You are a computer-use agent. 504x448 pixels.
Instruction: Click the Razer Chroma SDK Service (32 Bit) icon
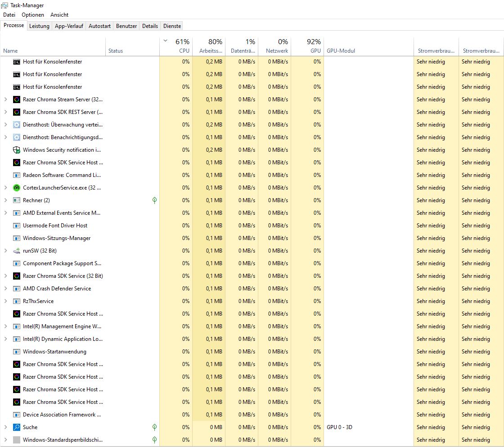17,276
